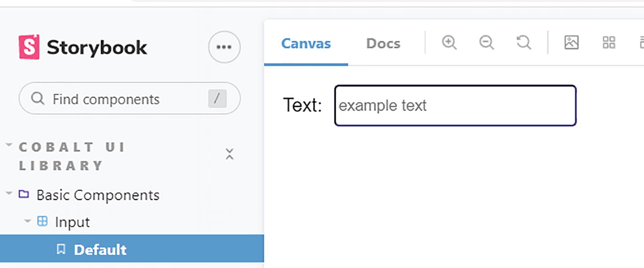The width and height of the screenshot is (644, 268).
Task: Click the Storybook logo icon
Action: pos(29,47)
